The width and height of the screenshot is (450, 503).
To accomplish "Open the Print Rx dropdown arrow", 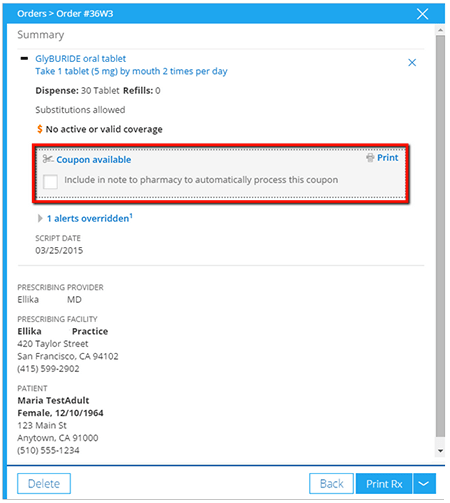I will pyautogui.click(x=424, y=483).
